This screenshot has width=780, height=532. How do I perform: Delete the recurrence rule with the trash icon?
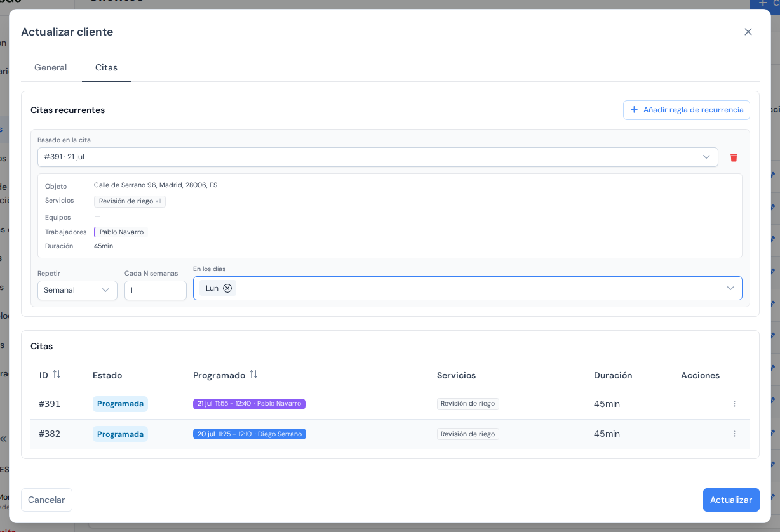[734, 157]
